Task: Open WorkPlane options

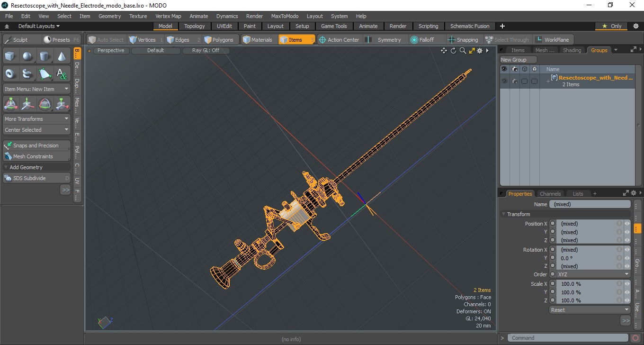Action: pos(553,40)
